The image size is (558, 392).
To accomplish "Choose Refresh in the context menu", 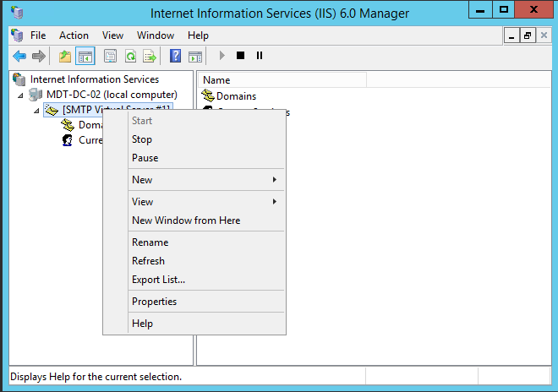I will click(x=194, y=261).
